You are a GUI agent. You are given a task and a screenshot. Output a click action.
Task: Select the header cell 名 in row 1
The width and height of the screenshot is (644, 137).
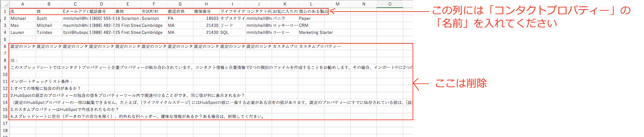[x=23, y=11]
